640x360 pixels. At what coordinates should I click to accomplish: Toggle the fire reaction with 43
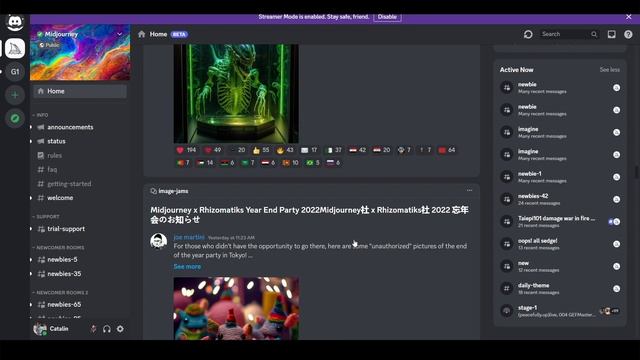click(285, 150)
